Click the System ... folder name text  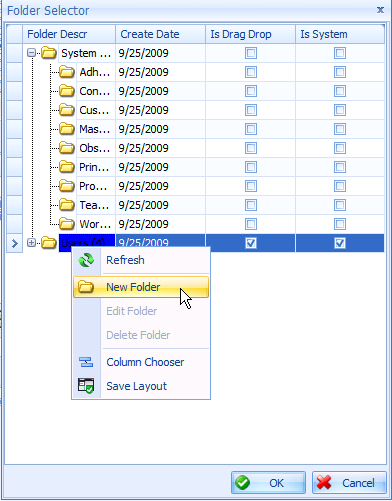pyautogui.click(x=86, y=53)
